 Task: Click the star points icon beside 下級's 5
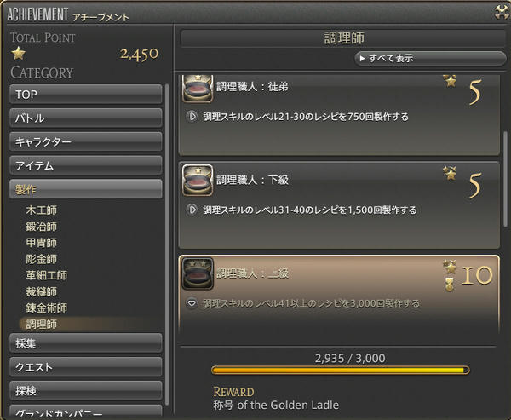(450, 173)
